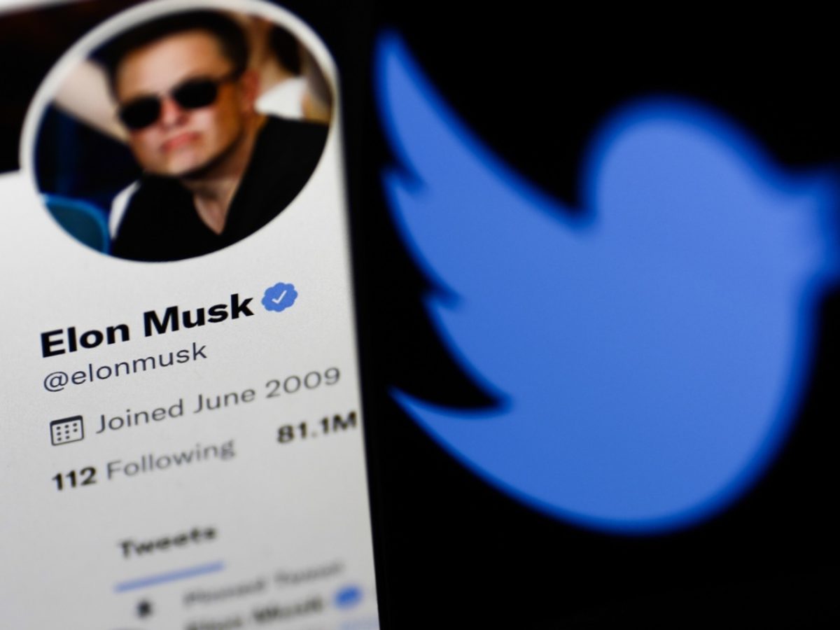Click the Joined June 2009 text
The width and height of the screenshot is (840, 630).
pyautogui.click(x=218, y=398)
